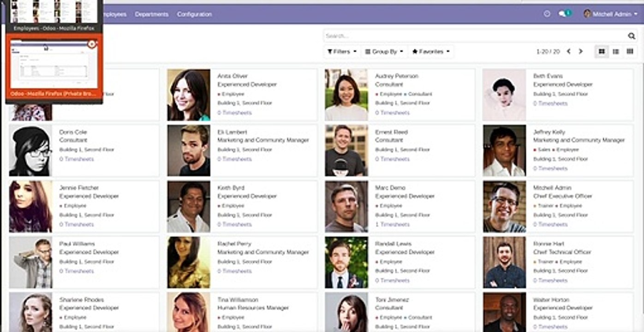Click the name Randall Lewis
644x332 pixels.
pyautogui.click(x=393, y=243)
